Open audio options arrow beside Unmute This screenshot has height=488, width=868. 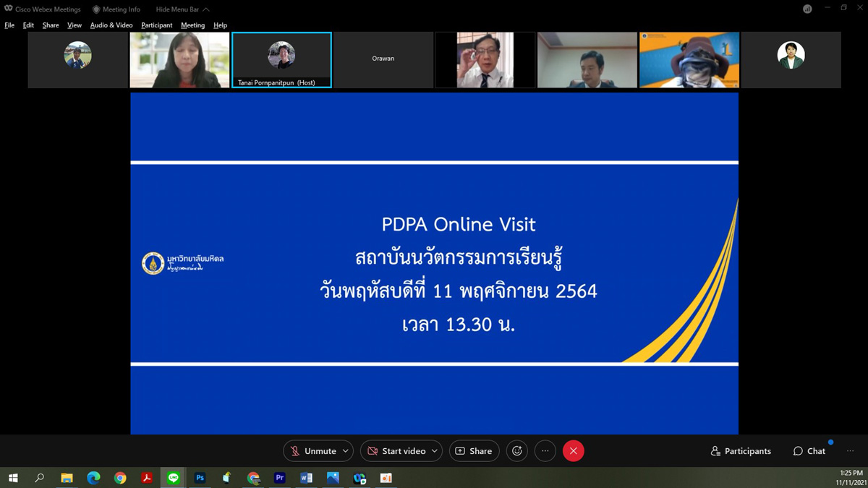[x=346, y=451]
